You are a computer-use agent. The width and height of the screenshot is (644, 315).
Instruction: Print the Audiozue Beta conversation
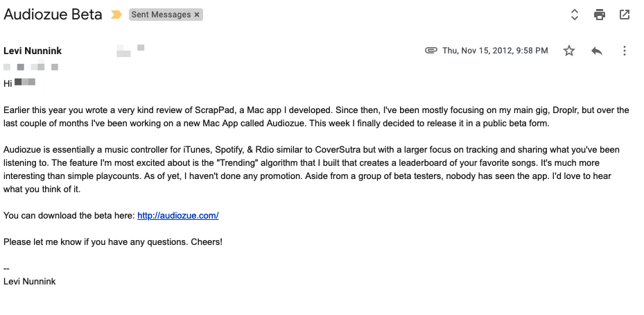click(x=599, y=15)
